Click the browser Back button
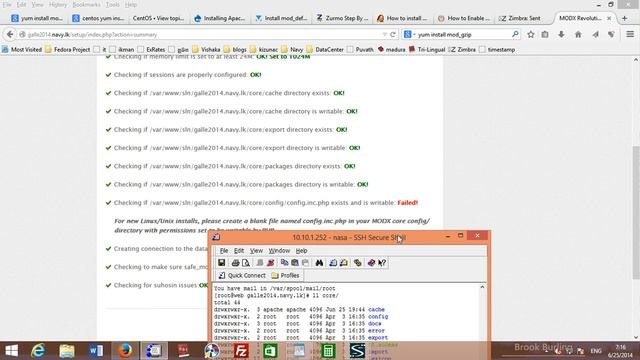 [x=10, y=35]
